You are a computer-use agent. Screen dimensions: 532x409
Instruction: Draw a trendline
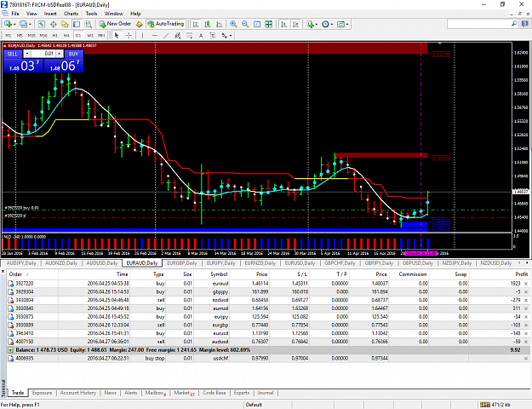pos(166,35)
